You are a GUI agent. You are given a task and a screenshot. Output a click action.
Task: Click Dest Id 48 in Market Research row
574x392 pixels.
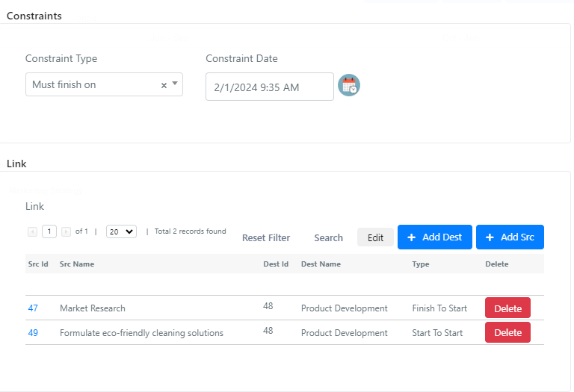[268, 305]
